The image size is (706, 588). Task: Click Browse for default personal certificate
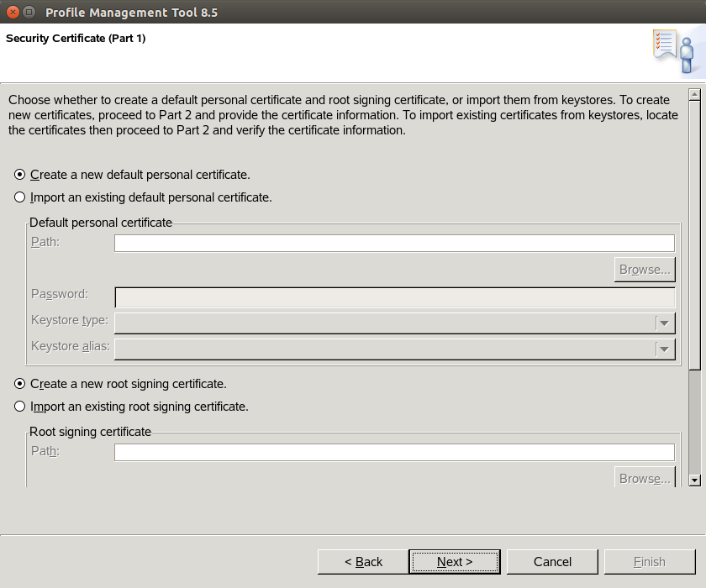coord(645,270)
